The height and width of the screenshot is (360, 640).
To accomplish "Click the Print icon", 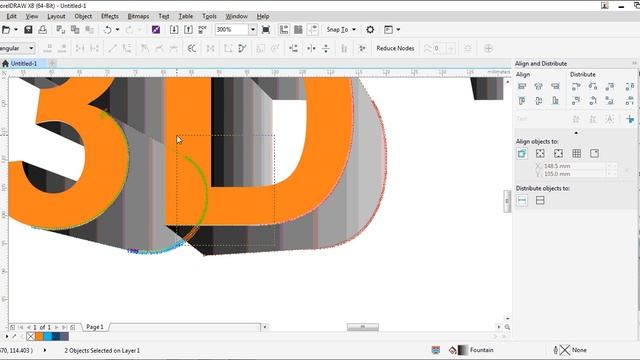I will (x=42, y=29).
